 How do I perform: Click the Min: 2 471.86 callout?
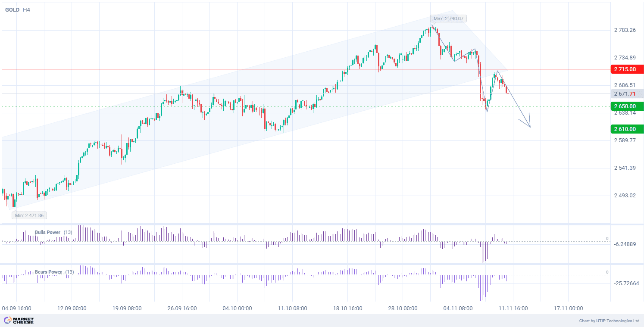tap(30, 215)
